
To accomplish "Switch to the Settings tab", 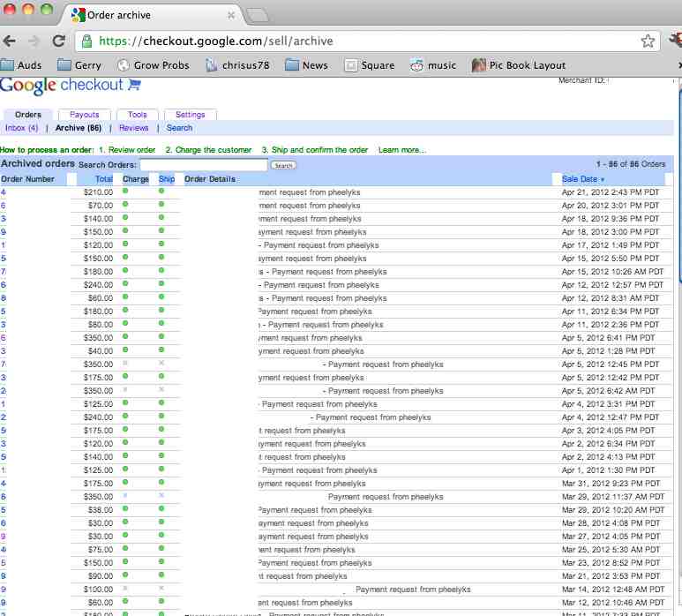I will 190,115.
